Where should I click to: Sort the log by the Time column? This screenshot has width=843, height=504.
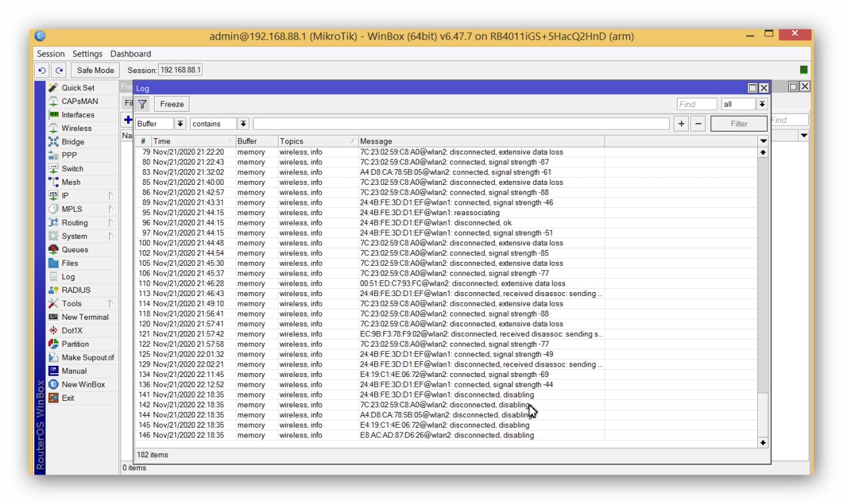[x=193, y=141]
